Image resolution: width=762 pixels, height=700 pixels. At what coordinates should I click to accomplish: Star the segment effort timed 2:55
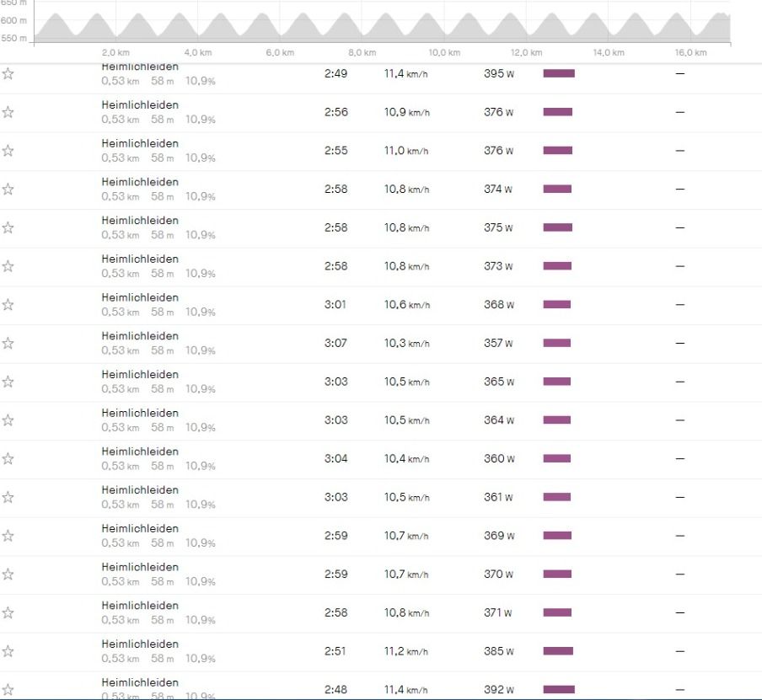pos(8,151)
